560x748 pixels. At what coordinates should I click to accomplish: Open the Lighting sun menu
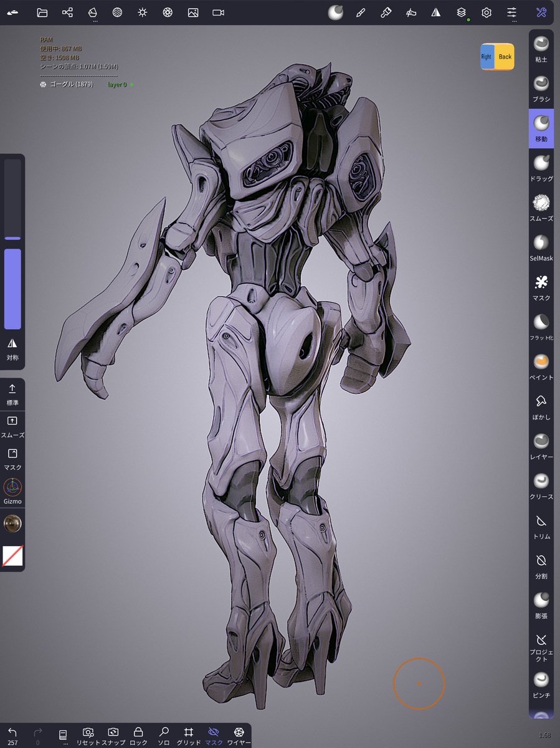tap(143, 12)
